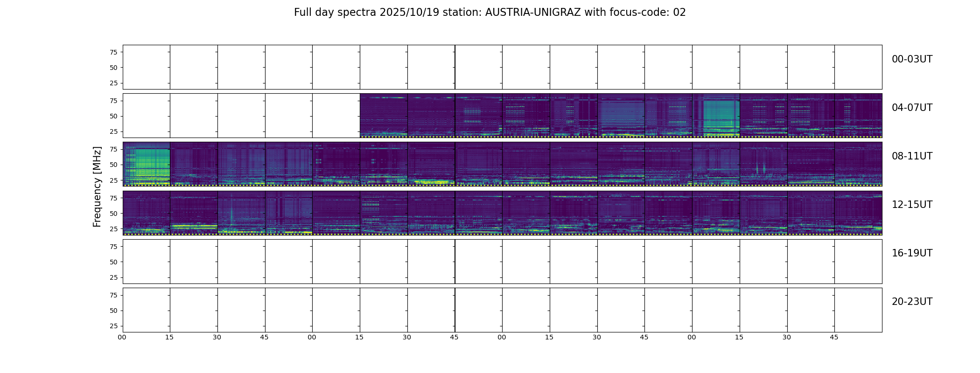The width and height of the screenshot is (980, 373).
Task: Open the last 15:45–16:00 panel in 12-15UT row
Action: coord(858,213)
